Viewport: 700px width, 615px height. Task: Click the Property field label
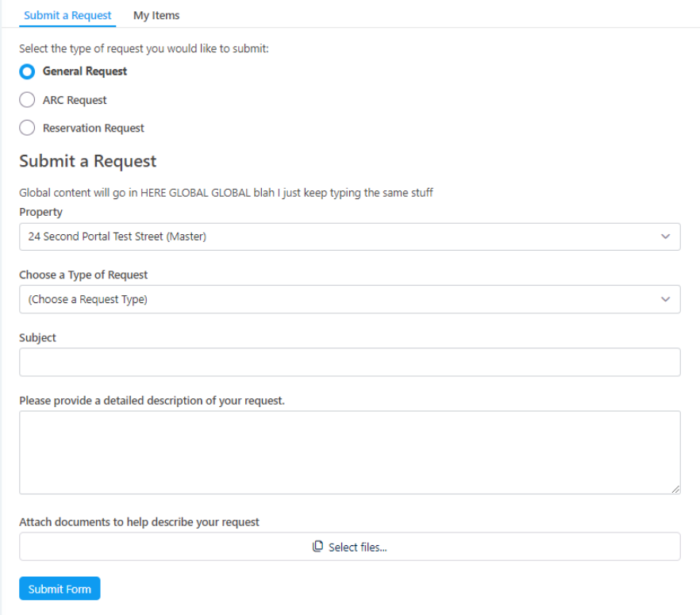pos(40,212)
